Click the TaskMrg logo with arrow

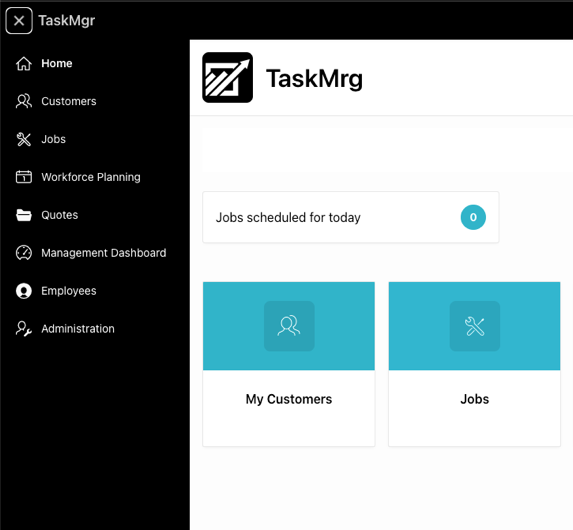coord(227,77)
